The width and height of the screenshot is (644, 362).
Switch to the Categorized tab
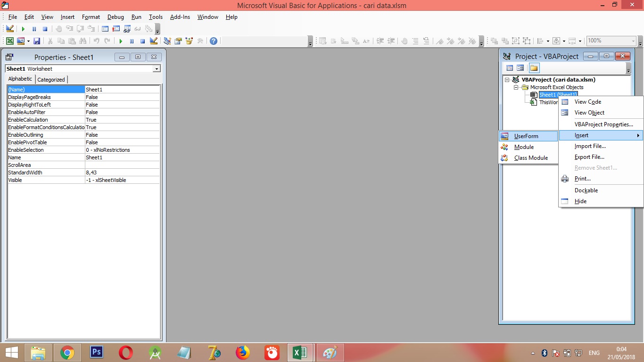pos(51,80)
